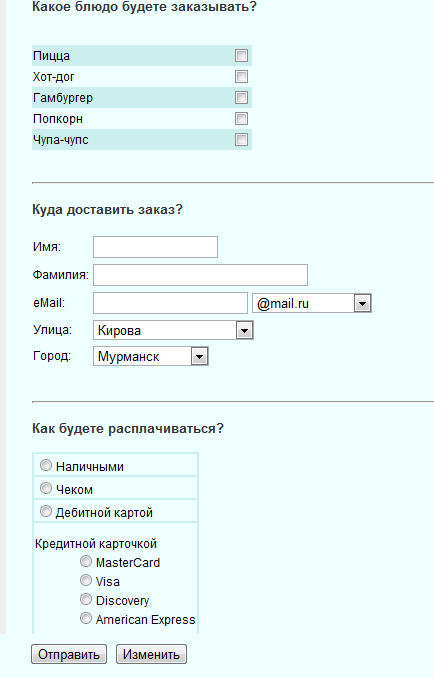Image resolution: width=434 pixels, height=678 pixels.
Task: Focus the Фамилия input field
Action: (200, 275)
